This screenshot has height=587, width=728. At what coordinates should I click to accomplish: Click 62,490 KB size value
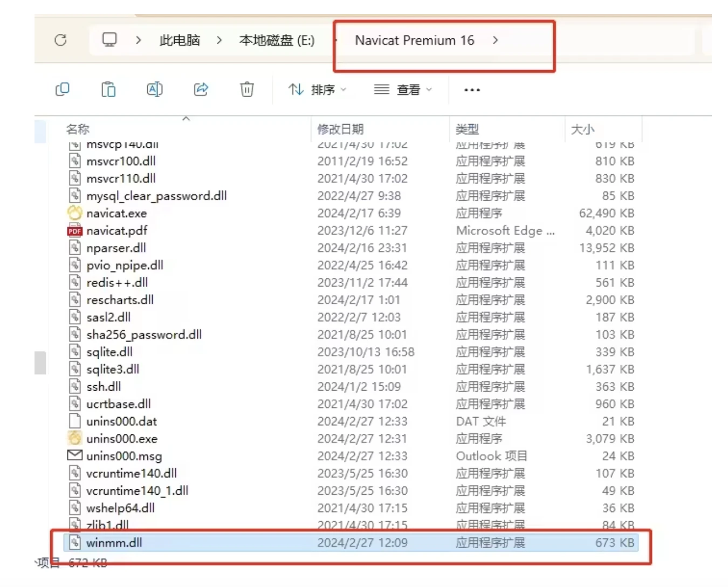(x=607, y=213)
